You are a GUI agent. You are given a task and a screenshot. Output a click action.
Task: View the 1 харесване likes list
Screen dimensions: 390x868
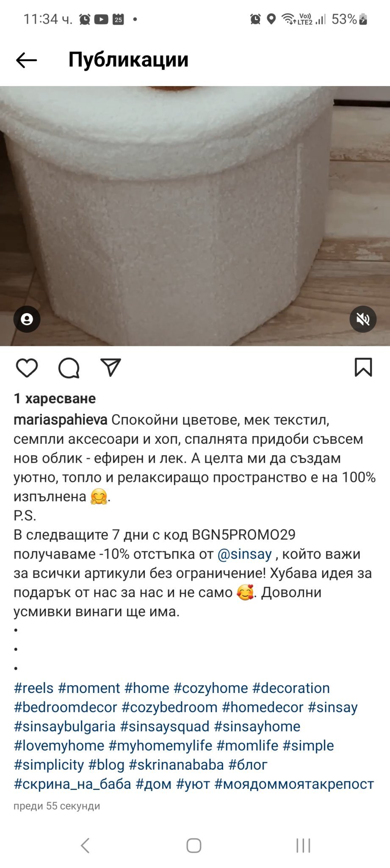click(x=55, y=398)
